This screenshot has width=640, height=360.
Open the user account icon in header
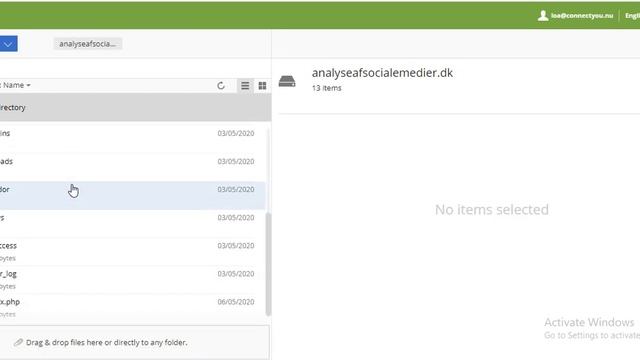(x=542, y=16)
